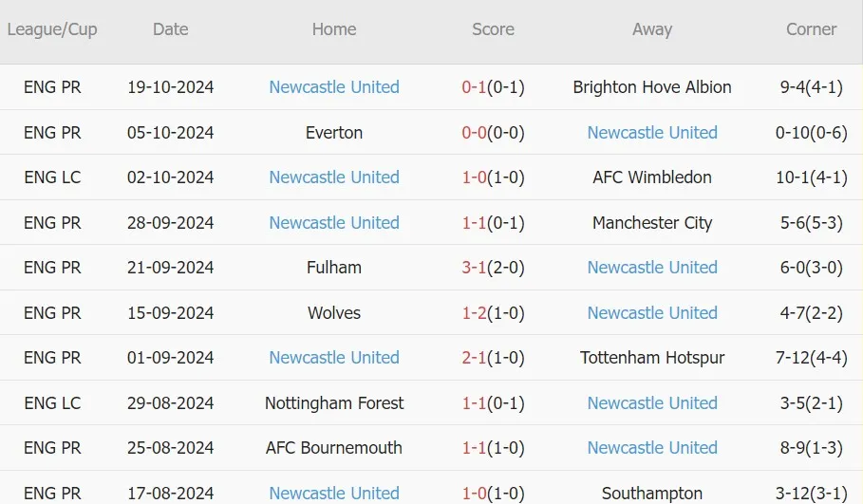Open Newcastle United link in 21-09-2024 row
This screenshot has width=863, height=504.
tap(652, 268)
